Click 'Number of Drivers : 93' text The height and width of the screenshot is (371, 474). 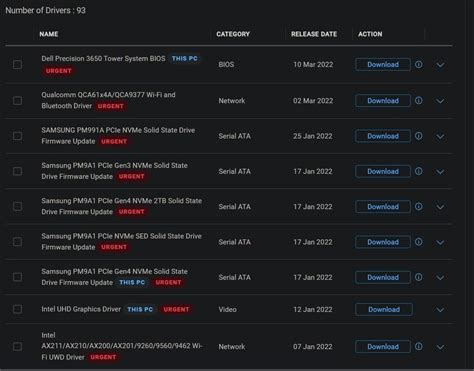point(45,10)
